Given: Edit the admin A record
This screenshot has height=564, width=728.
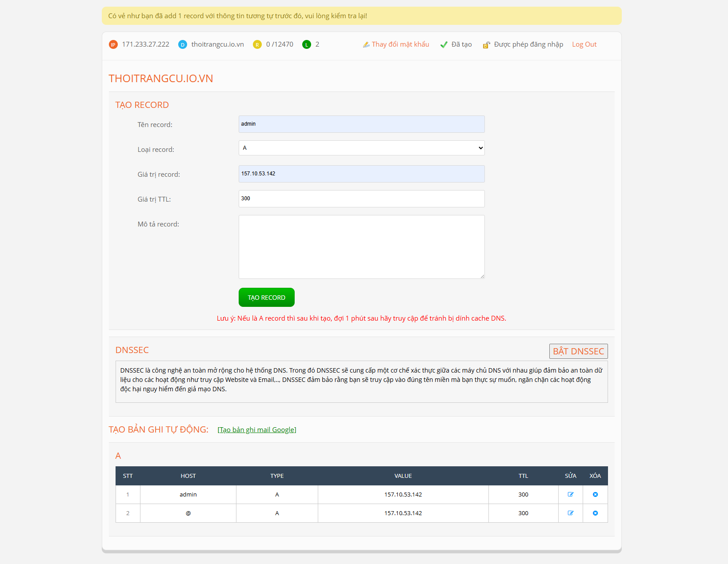Looking at the screenshot, I should [x=571, y=494].
